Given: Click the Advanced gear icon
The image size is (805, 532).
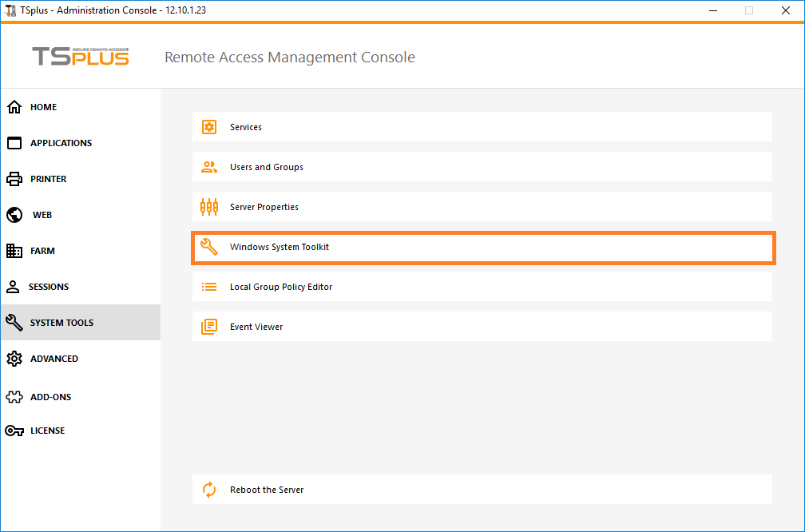Looking at the screenshot, I should tap(14, 359).
